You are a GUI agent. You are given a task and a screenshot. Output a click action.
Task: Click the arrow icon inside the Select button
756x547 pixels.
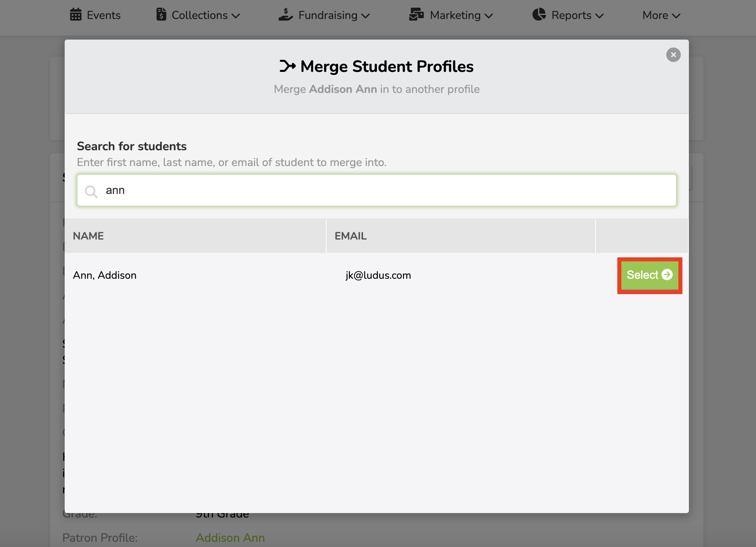point(667,275)
